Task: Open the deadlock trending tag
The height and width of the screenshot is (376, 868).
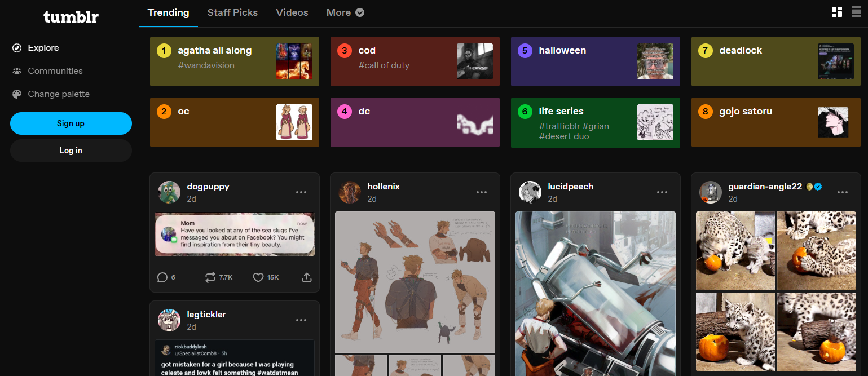Action: pos(776,61)
